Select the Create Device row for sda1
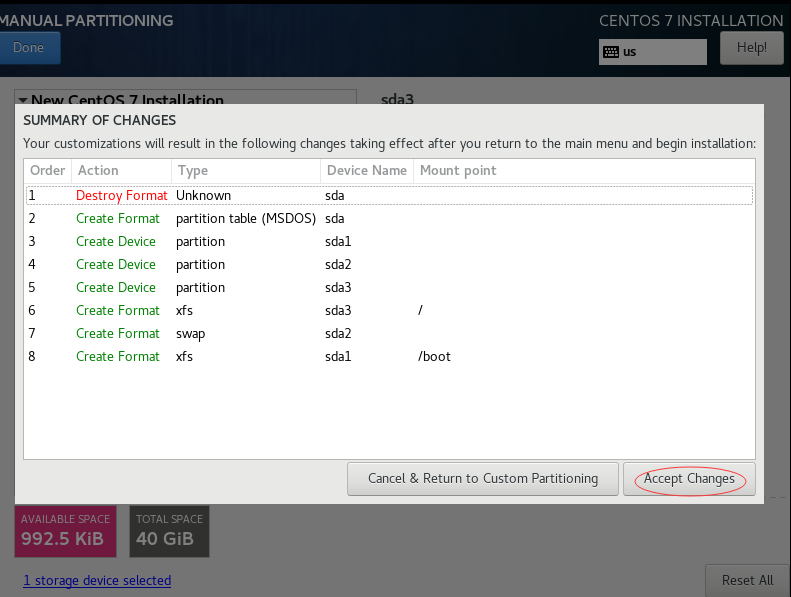Screen dimensions: 791x597 [389, 241]
